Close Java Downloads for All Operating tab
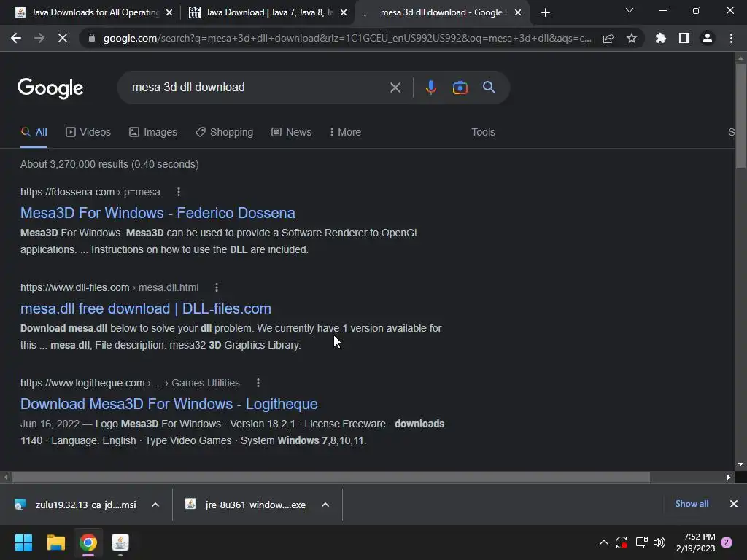Screen dimensions: 747x560 (x=169, y=12)
